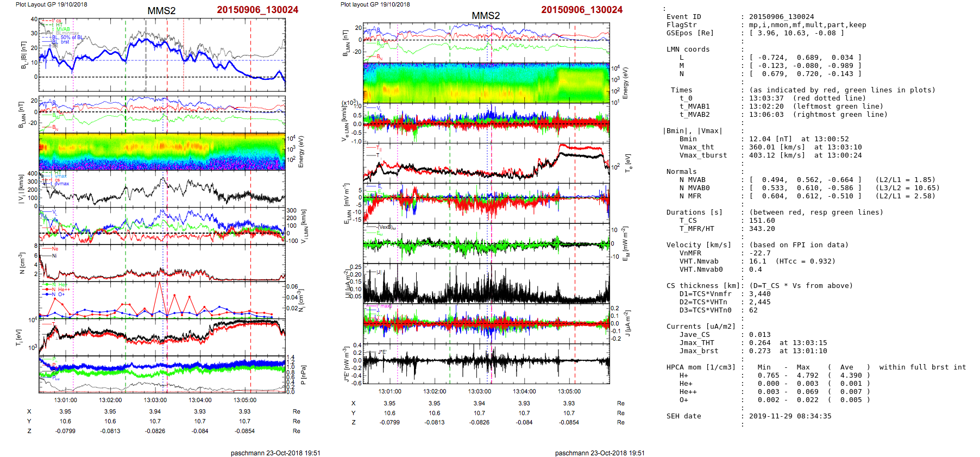Select the Jave_CS current '0.013'
This screenshot has width=980, height=457.
tap(759, 335)
